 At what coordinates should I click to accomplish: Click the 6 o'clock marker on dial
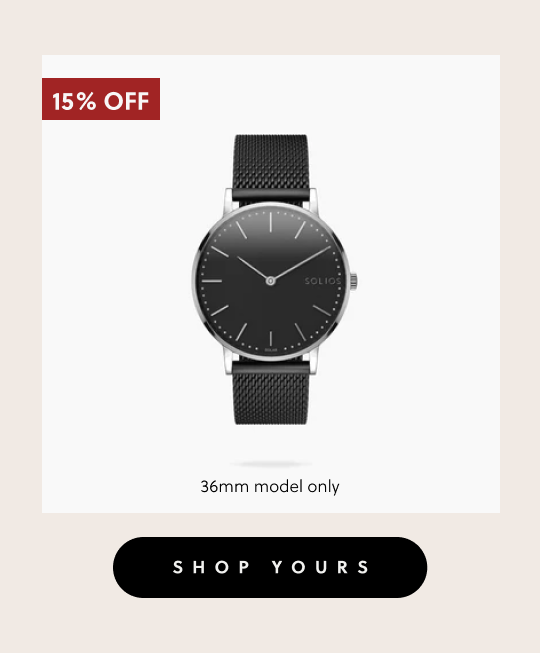271,338
